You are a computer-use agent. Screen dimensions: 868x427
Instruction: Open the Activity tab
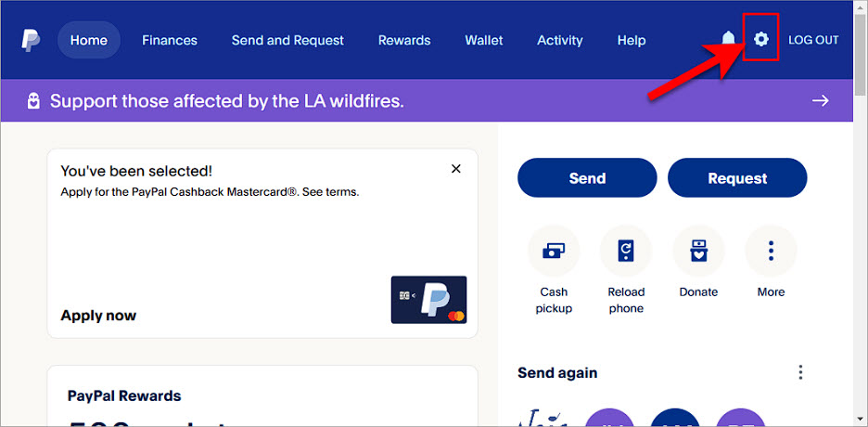pos(560,41)
